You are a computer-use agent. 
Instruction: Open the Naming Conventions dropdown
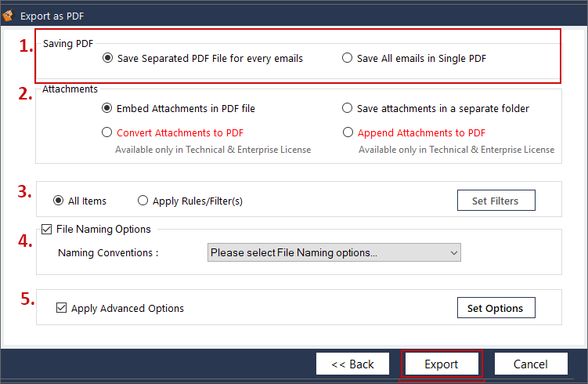point(334,252)
